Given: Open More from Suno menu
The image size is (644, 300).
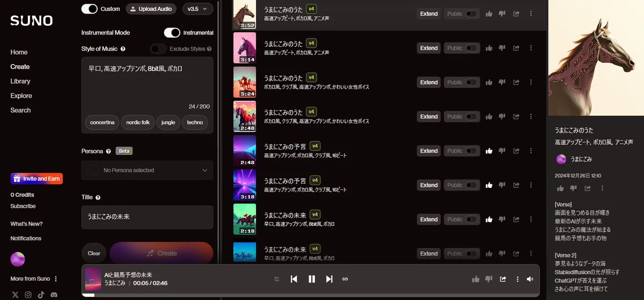Looking at the screenshot, I should coord(34,279).
